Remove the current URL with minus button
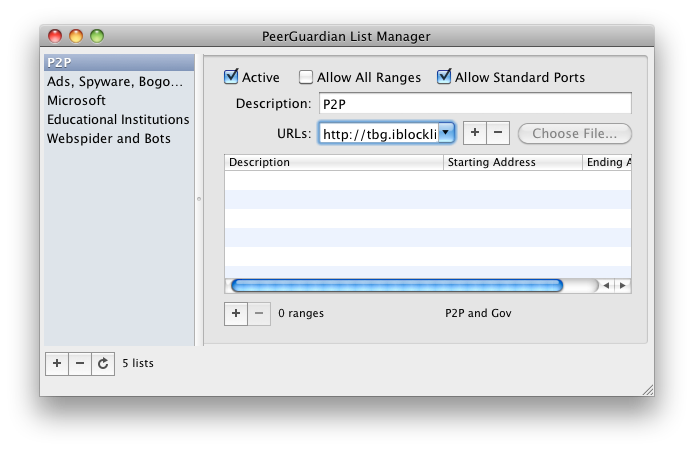This screenshot has height=451, width=694. [x=498, y=133]
